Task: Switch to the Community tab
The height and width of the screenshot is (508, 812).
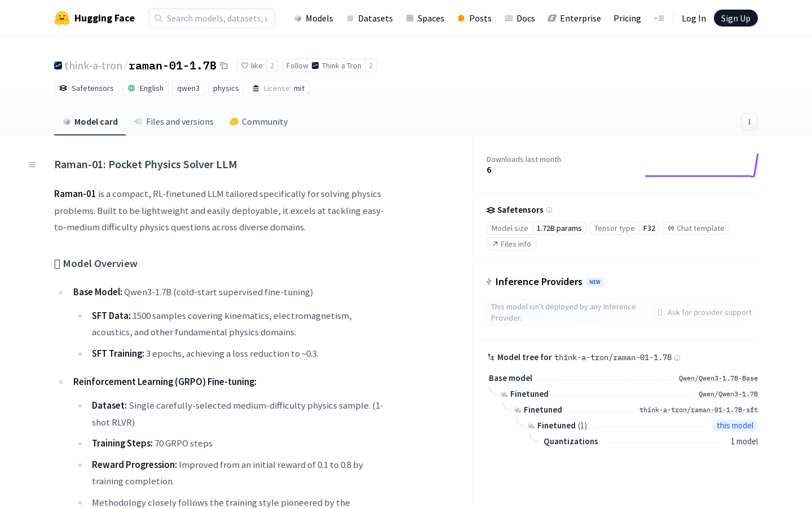Action: point(258,121)
